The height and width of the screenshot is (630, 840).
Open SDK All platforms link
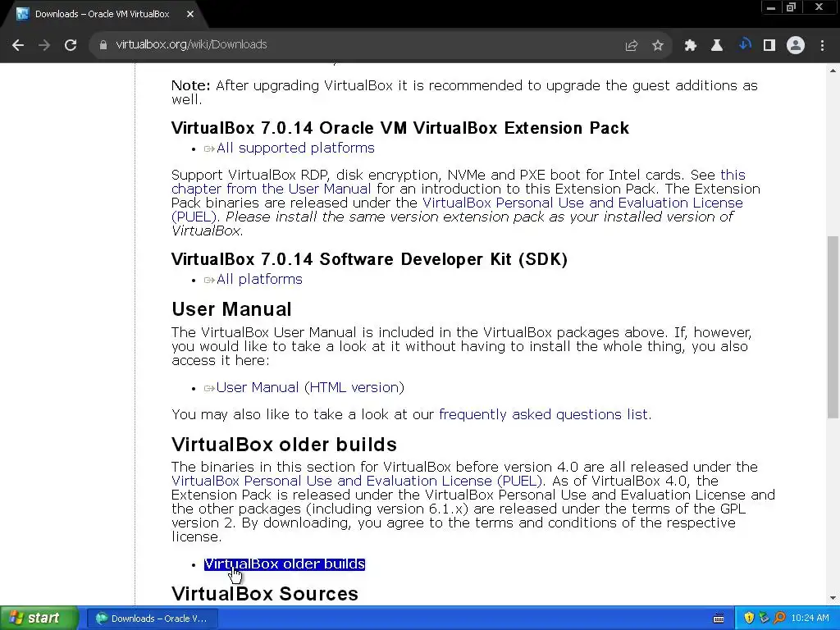point(259,279)
